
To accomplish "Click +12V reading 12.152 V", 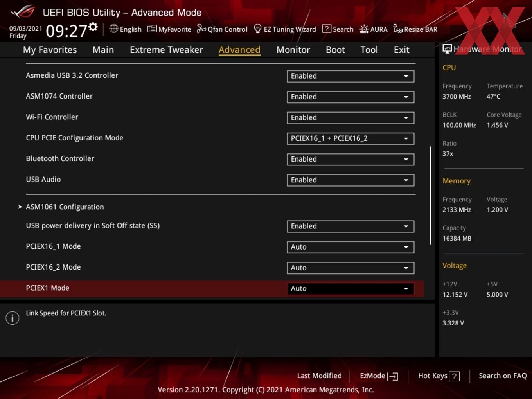I will pyautogui.click(x=455, y=295).
